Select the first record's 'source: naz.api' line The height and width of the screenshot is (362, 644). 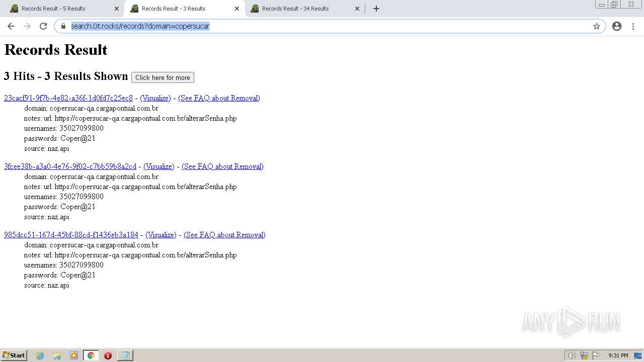click(x=47, y=148)
